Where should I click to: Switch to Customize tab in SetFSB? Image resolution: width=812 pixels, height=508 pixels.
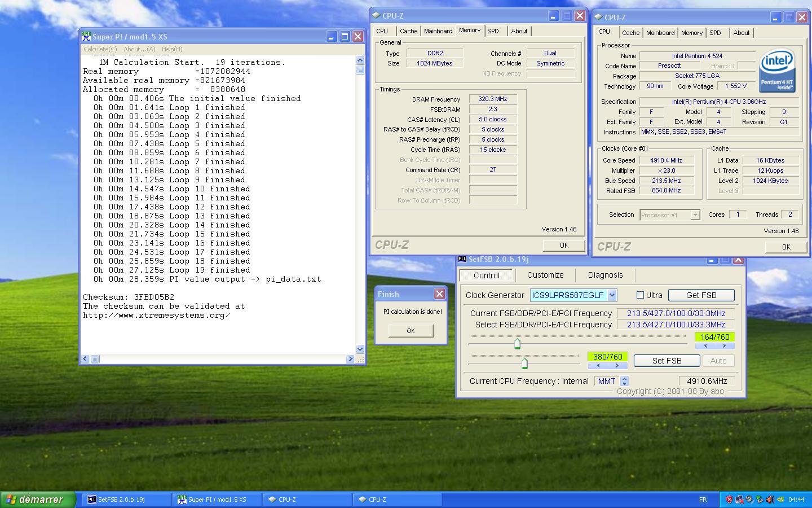[x=545, y=275]
